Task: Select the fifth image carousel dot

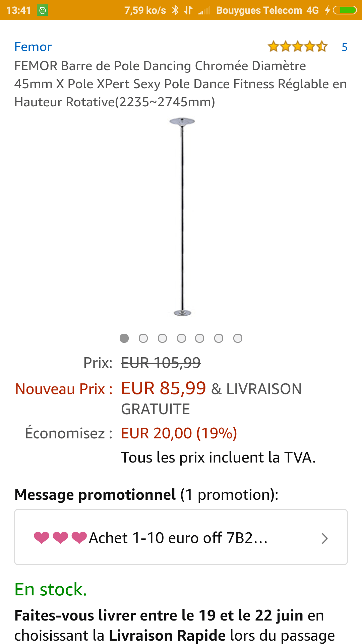Action: 200,338
